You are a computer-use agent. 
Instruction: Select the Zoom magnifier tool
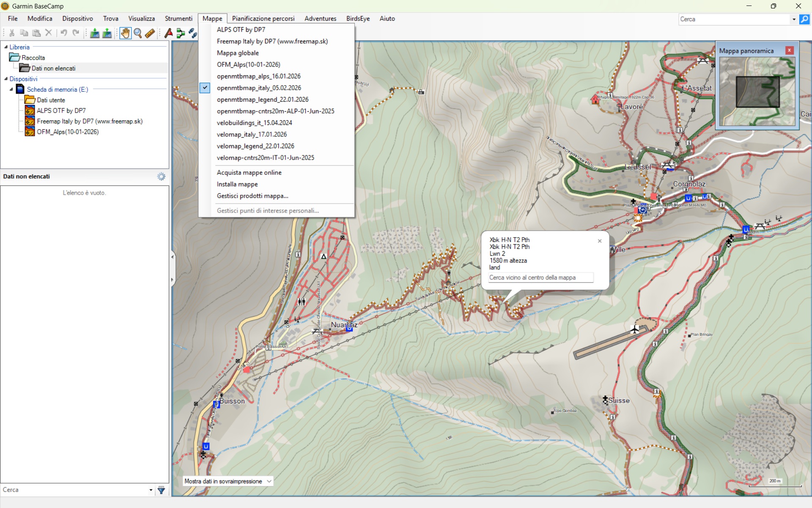tap(137, 33)
